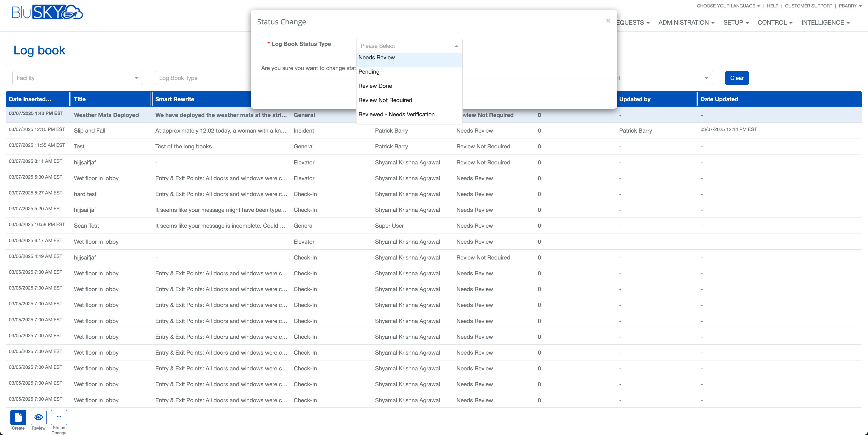Click the Status Change ellipsis icon
Viewport: 868px width, 435px height.
click(59, 417)
